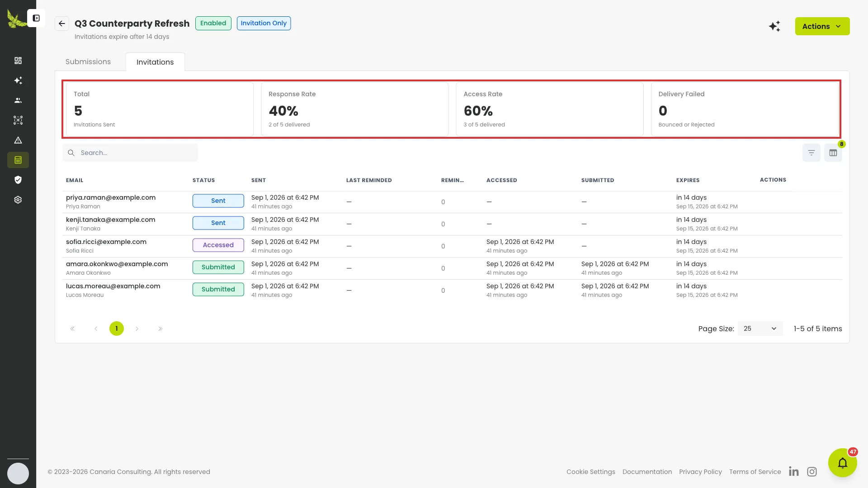Click the Submitted badge for lucas.moreau
The width and height of the screenshot is (868, 488).
click(218, 289)
